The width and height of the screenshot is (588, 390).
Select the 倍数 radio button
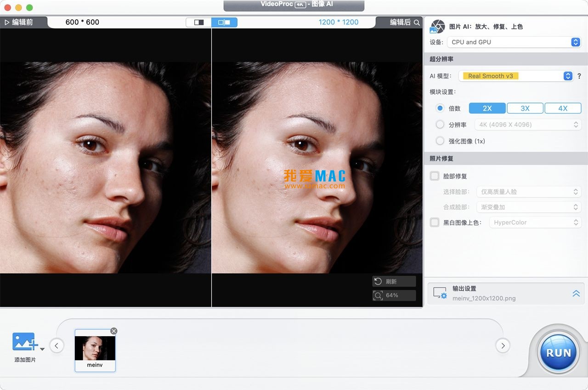(440, 108)
